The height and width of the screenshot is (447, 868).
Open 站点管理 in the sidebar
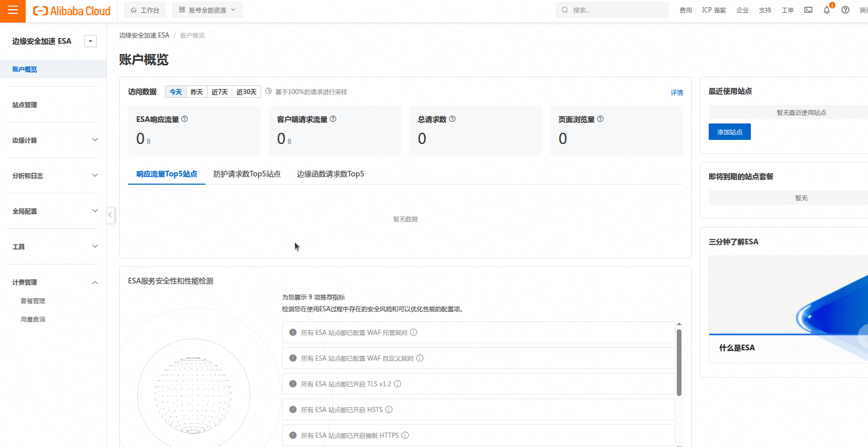pyautogui.click(x=25, y=105)
